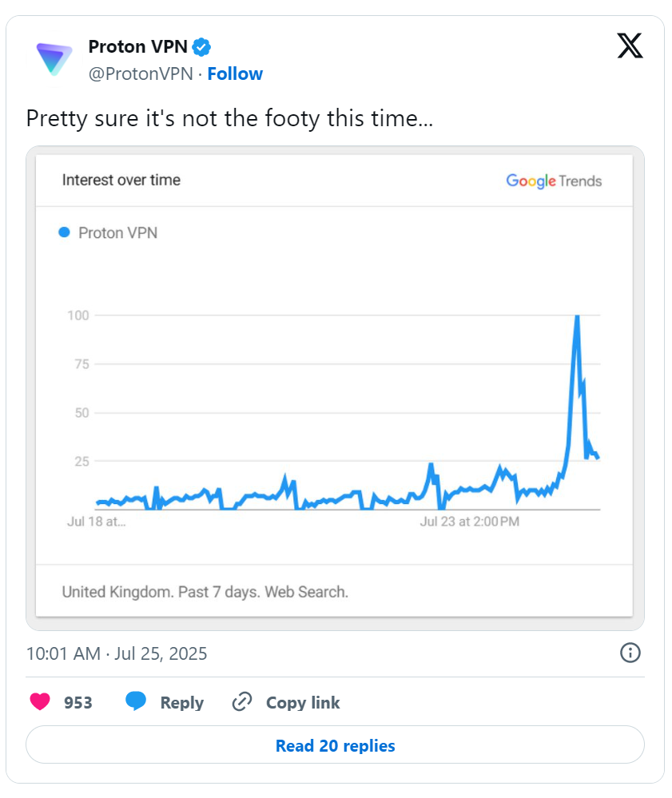This screenshot has height=798, width=672.
Task: Follow the Proton VPN account
Action: [235, 73]
